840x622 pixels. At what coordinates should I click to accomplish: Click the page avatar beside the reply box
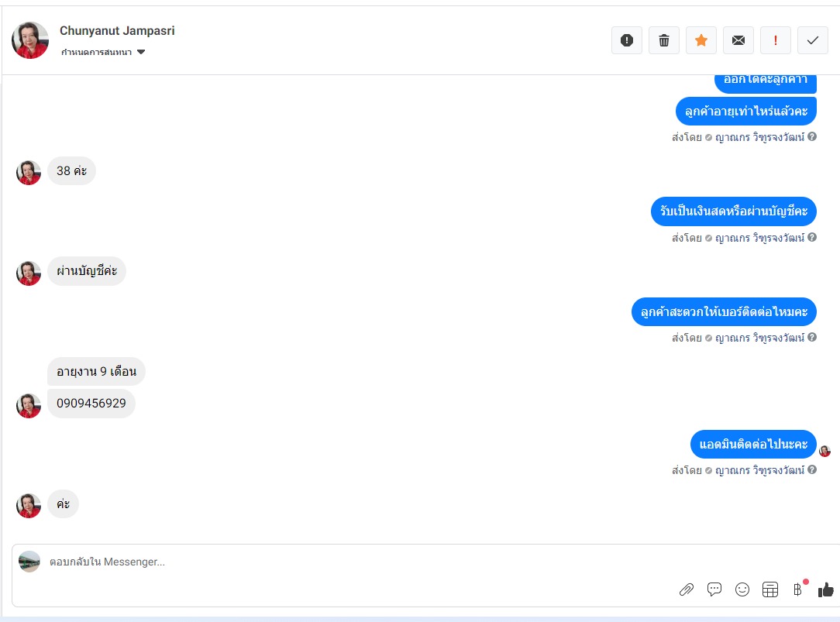point(29,562)
